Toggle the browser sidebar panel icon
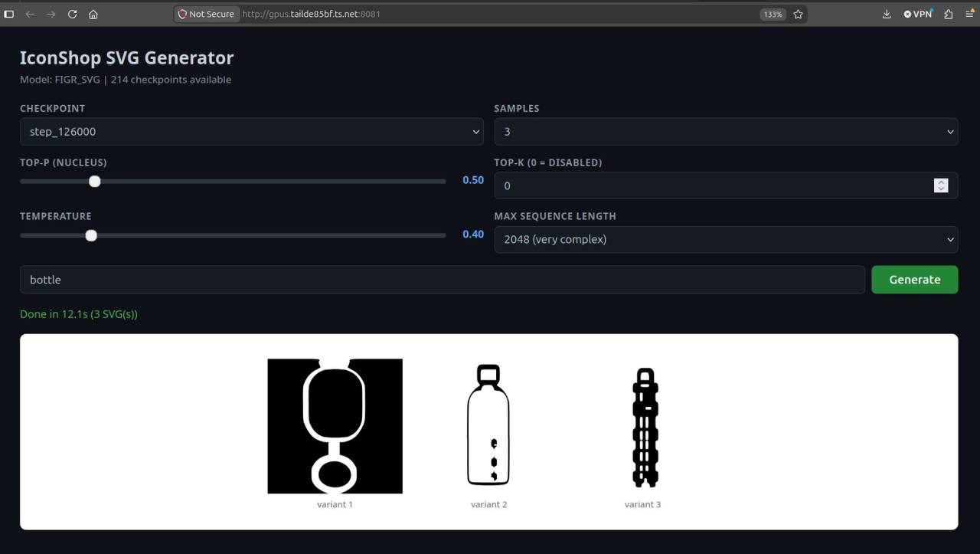 9,14
